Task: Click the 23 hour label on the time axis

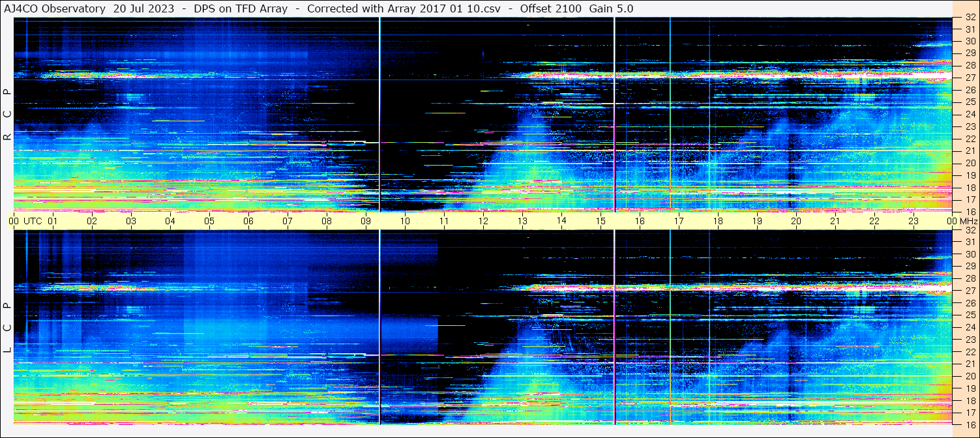Action: [x=913, y=221]
